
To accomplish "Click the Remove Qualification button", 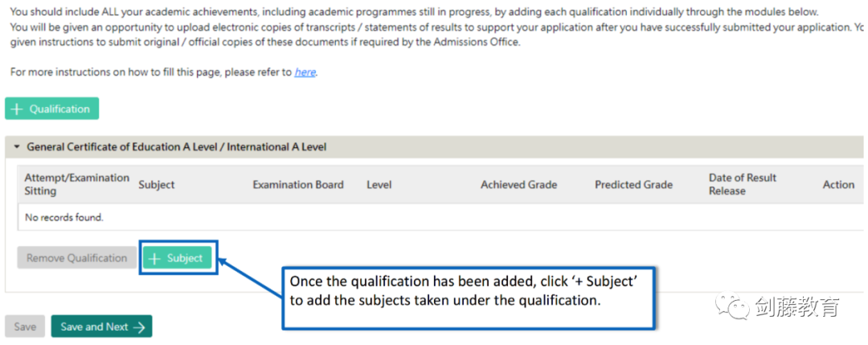I will point(77,258).
